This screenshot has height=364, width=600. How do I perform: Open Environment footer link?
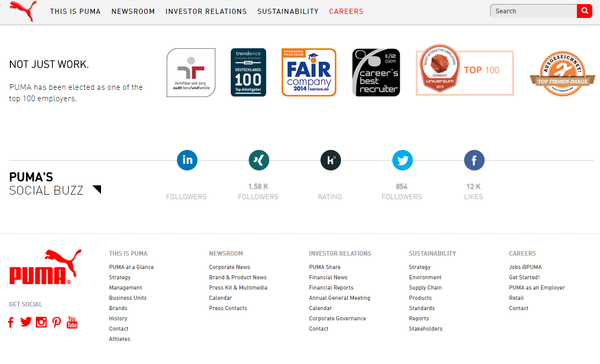tap(425, 277)
